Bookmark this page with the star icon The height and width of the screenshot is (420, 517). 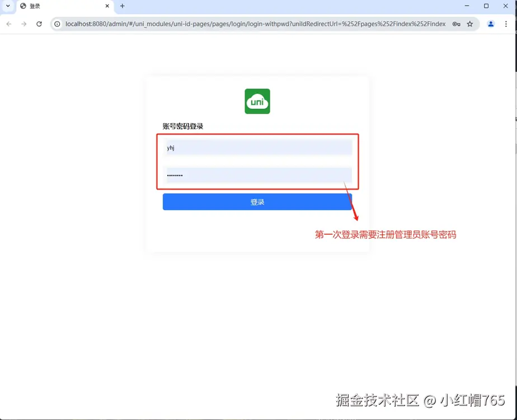pos(470,23)
